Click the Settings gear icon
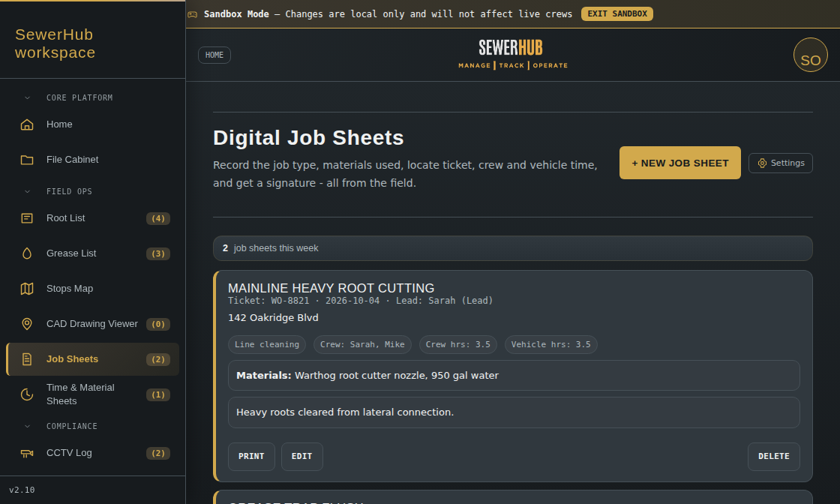The width and height of the screenshot is (840, 504). click(762, 163)
